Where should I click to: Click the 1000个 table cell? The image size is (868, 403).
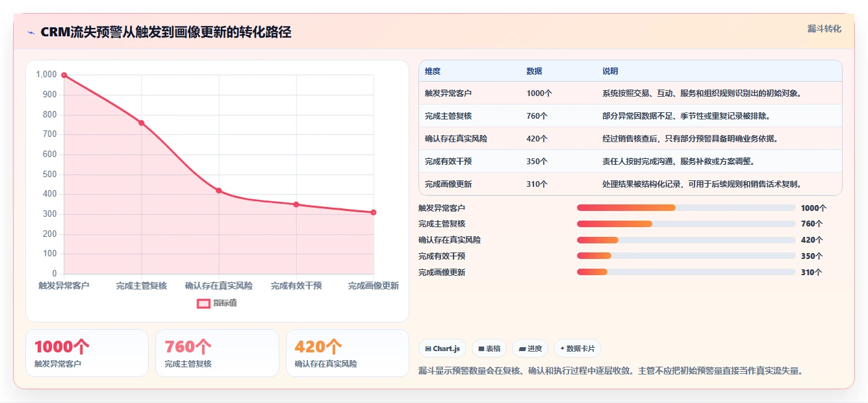coord(539,93)
